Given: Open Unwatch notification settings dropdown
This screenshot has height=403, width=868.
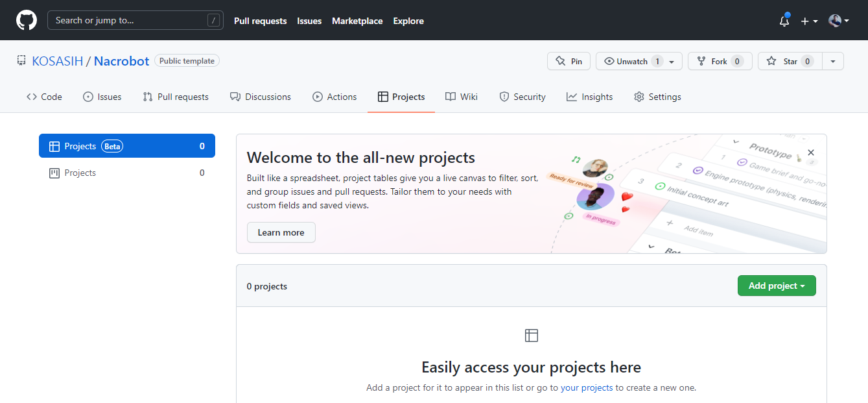Looking at the screenshot, I should click(x=639, y=61).
